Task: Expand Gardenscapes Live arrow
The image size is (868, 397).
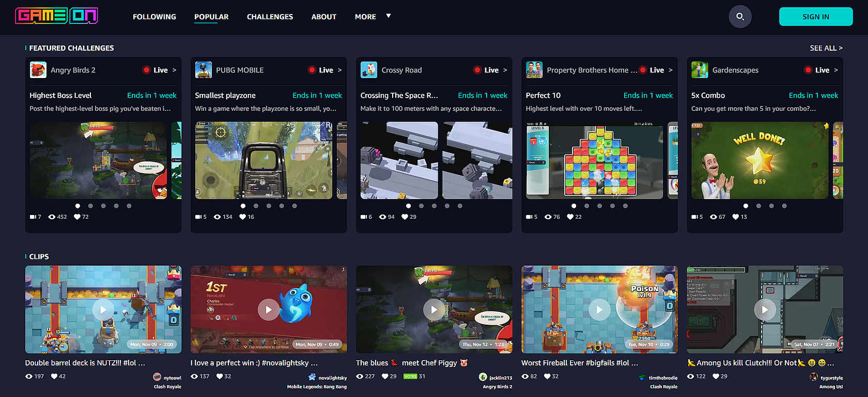Action: coord(835,70)
